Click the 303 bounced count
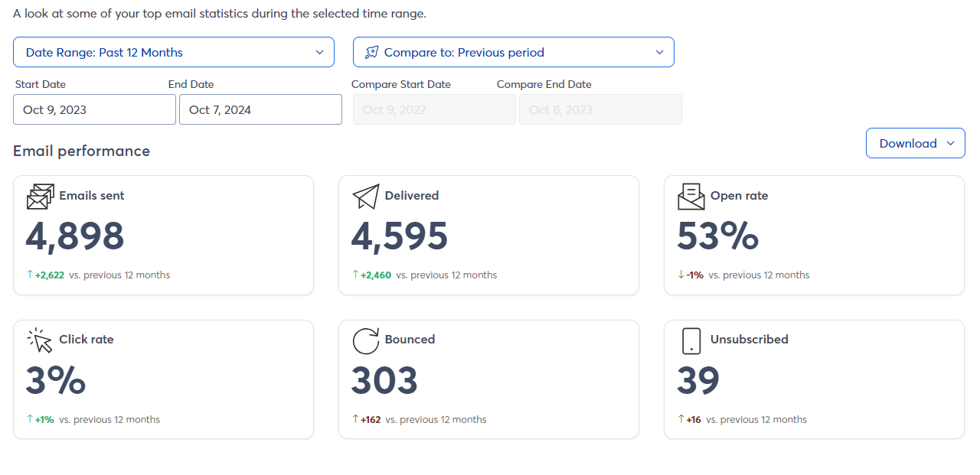 384,381
